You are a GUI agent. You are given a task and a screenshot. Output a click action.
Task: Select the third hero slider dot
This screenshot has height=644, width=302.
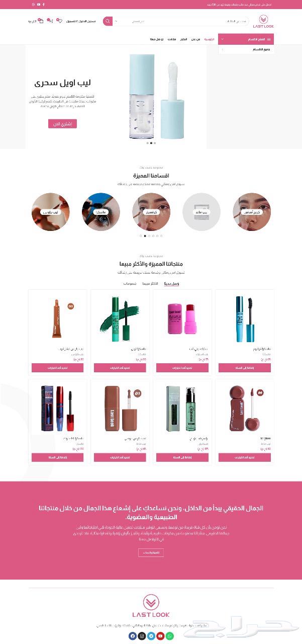click(155, 143)
